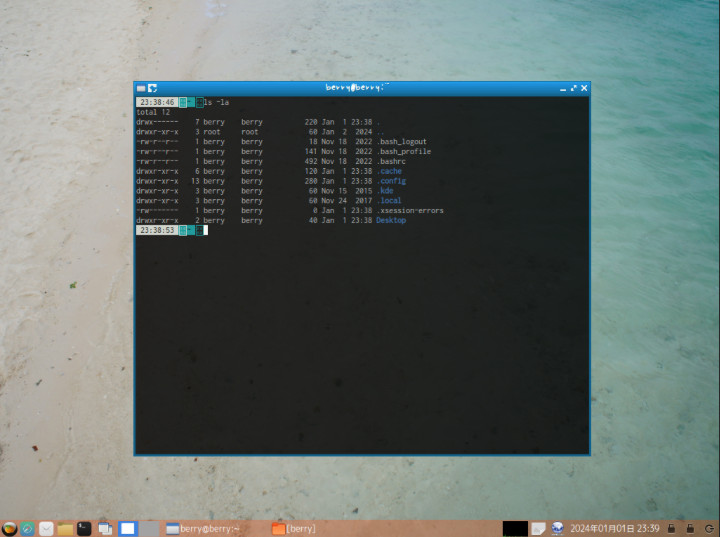The image size is (720, 537).
Task: Click the .local directory name
Action: click(389, 201)
